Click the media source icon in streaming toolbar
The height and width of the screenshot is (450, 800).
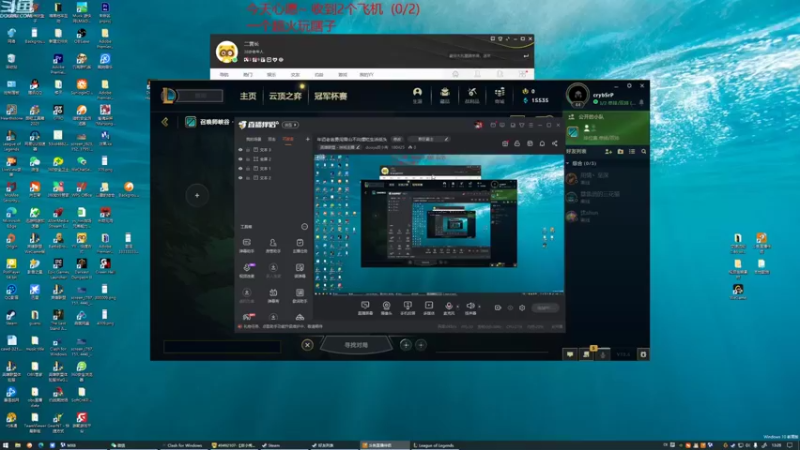(x=429, y=307)
